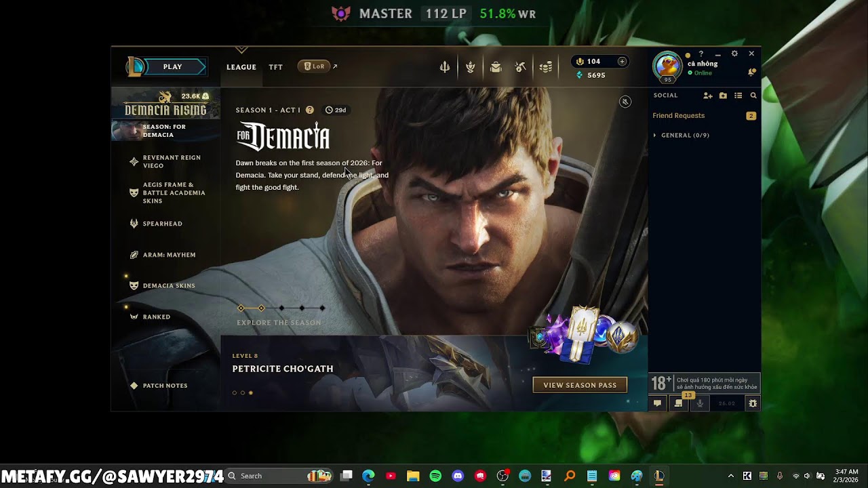The height and width of the screenshot is (488, 868).
Task: Search friends with magnifier icon
Action: point(753,96)
